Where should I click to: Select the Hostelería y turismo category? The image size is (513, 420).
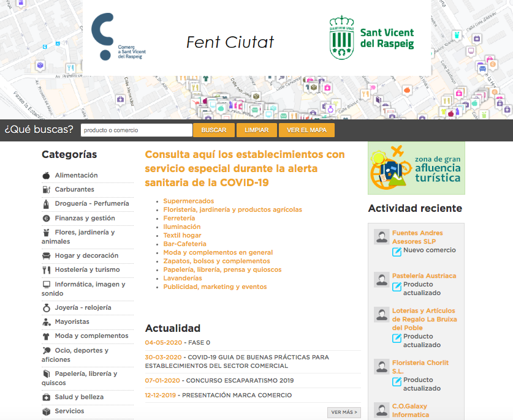[88, 270]
